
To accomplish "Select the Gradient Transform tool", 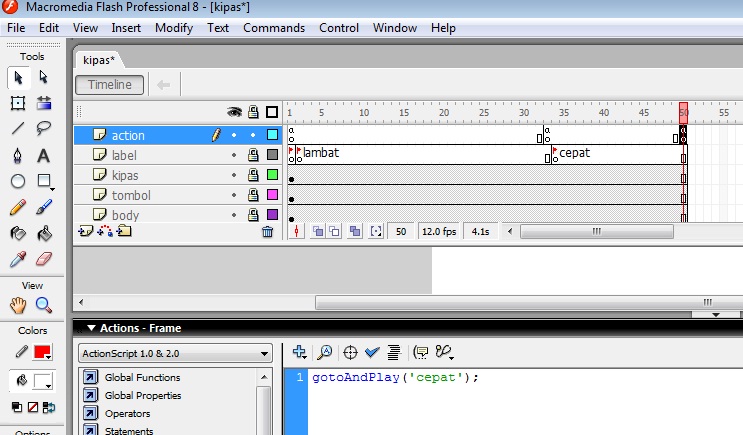I will tap(44, 103).
